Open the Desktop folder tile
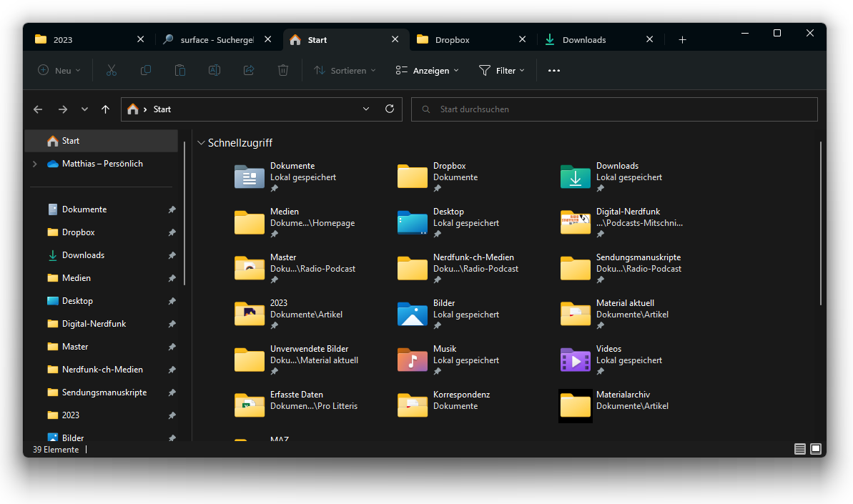853x504 pixels. pyautogui.click(x=448, y=222)
